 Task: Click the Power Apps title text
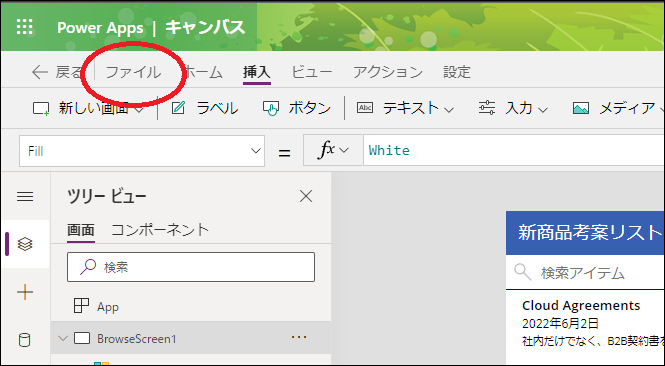pyautogui.click(x=100, y=28)
